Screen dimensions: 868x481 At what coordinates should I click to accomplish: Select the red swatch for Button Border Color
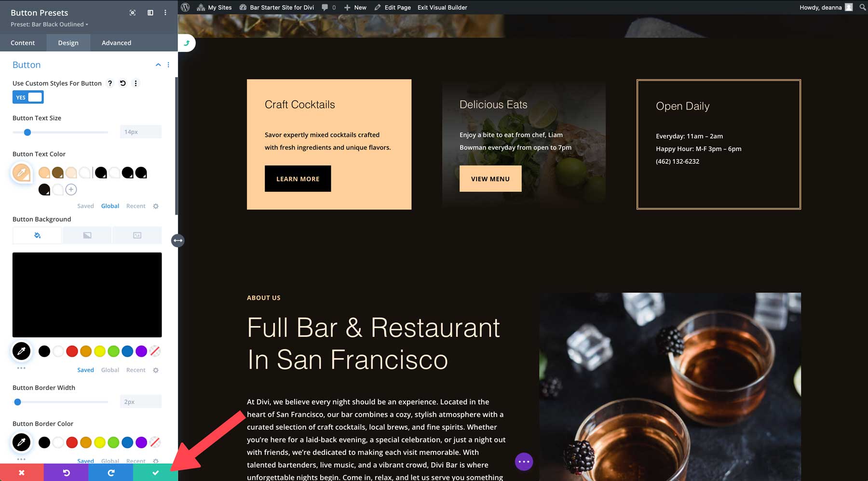(71, 442)
